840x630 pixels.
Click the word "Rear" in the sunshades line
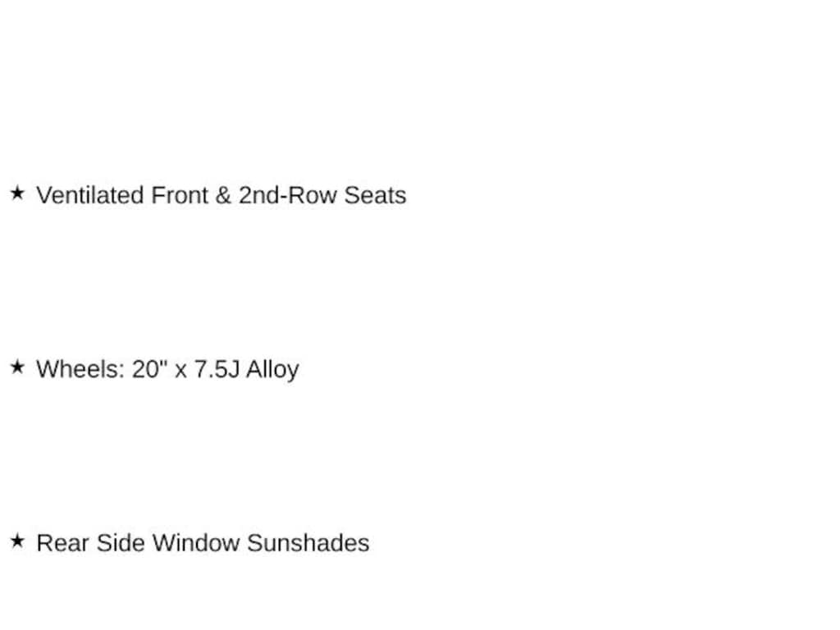(x=62, y=543)
